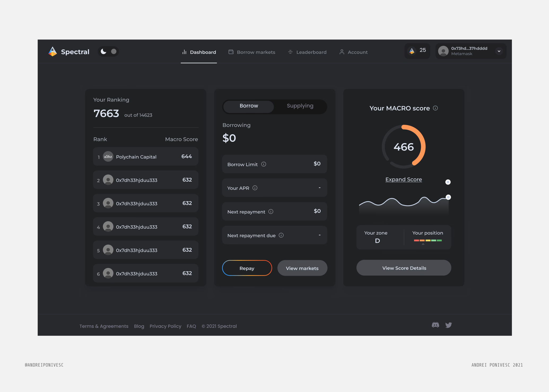549x392 pixels.
Task: Open the Borrow markets tab
Action: [252, 52]
